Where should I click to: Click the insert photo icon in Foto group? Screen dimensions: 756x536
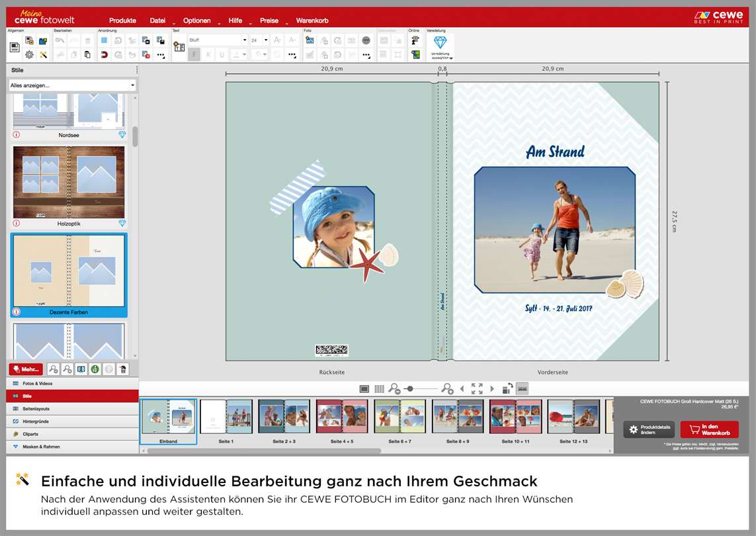tap(310, 40)
